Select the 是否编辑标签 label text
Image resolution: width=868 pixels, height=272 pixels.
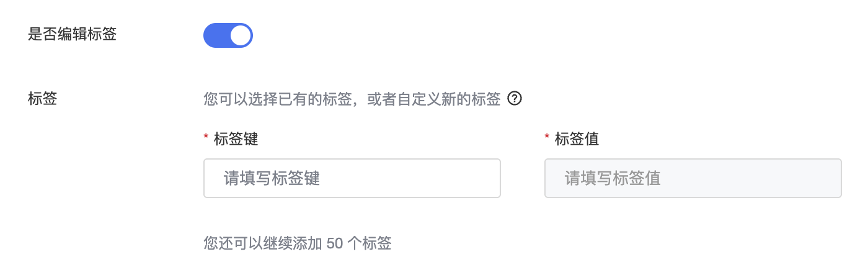pos(72,34)
